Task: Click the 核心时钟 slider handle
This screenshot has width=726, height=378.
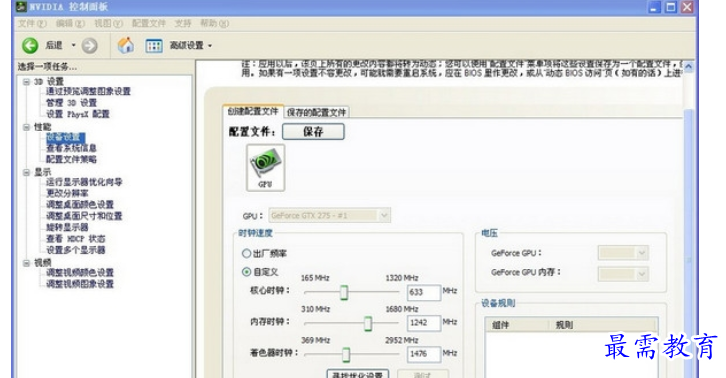Action: point(344,292)
